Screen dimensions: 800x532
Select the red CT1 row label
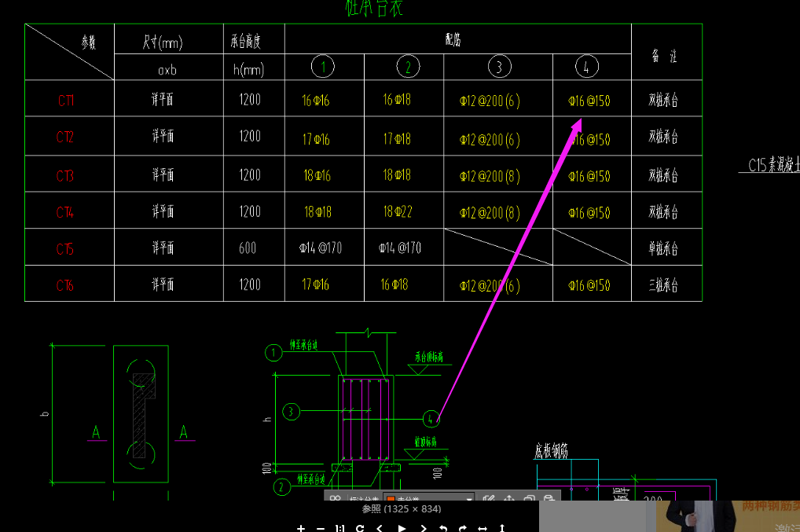[66, 100]
